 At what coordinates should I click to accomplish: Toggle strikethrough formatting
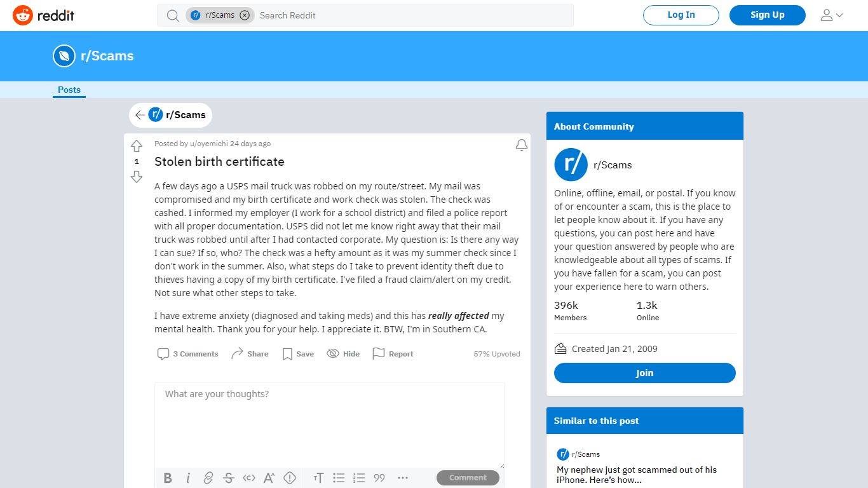[x=229, y=478]
